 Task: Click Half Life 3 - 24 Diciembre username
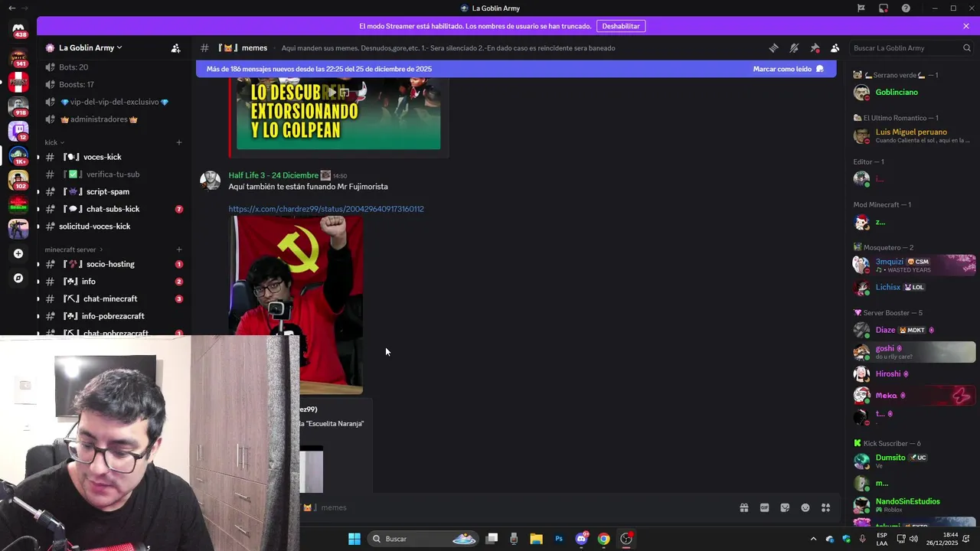[273, 175]
